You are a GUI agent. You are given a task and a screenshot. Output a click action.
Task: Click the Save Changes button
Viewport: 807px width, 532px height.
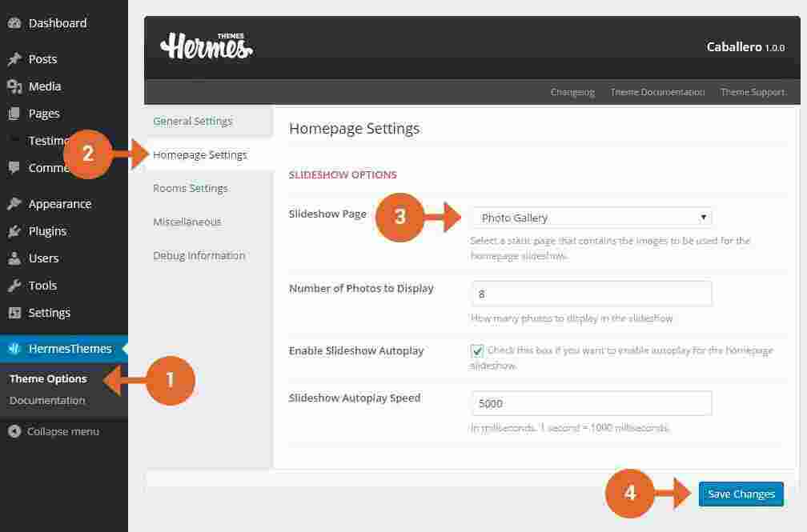click(741, 494)
